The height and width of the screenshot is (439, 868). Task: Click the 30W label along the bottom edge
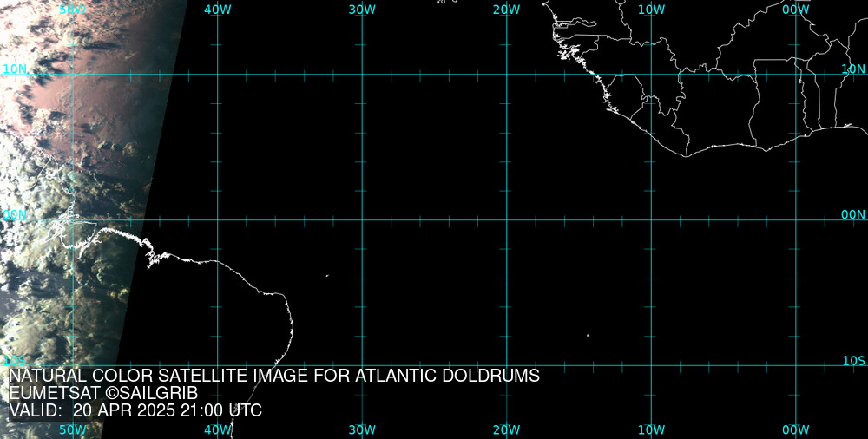tap(362, 429)
